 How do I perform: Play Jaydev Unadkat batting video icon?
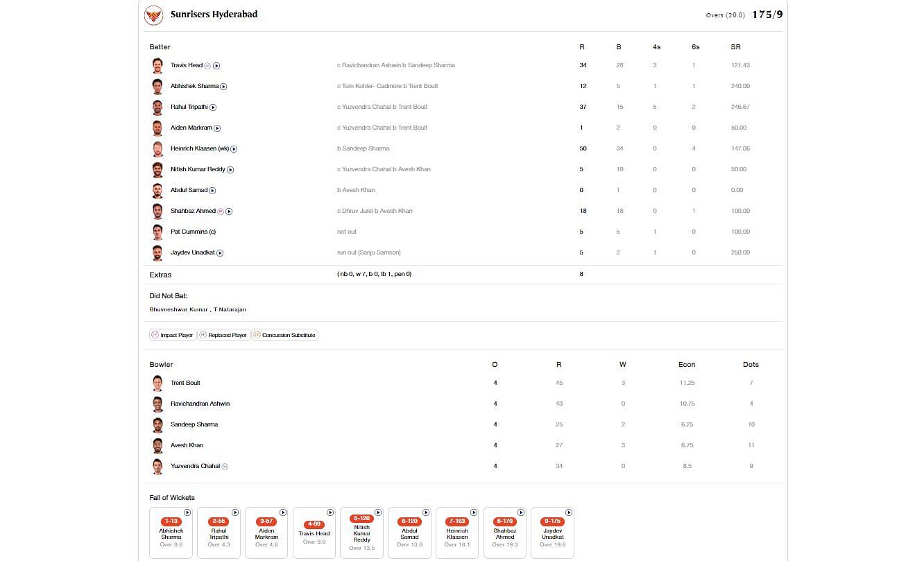pos(220,253)
